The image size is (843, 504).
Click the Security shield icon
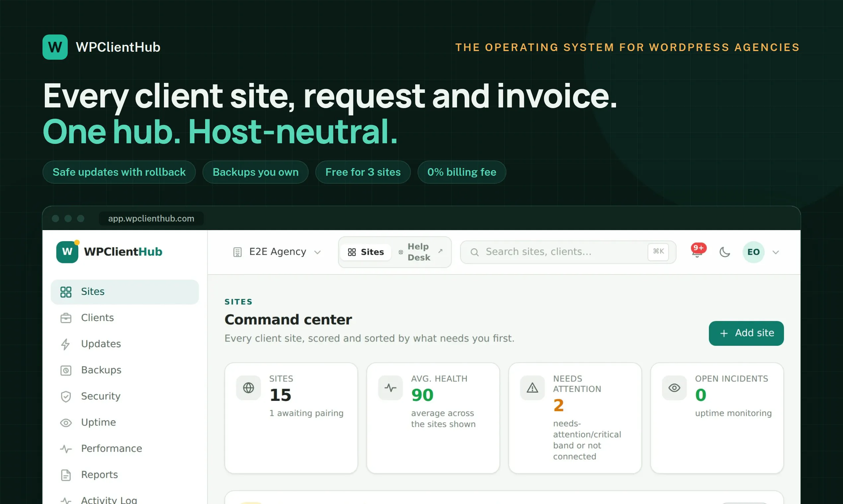(x=66, y=396)
